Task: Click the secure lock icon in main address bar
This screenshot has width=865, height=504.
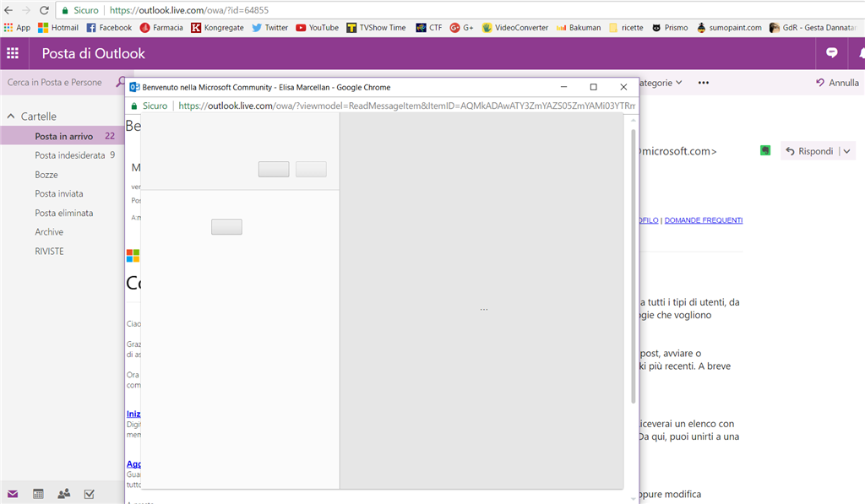Action: point(65,10)
